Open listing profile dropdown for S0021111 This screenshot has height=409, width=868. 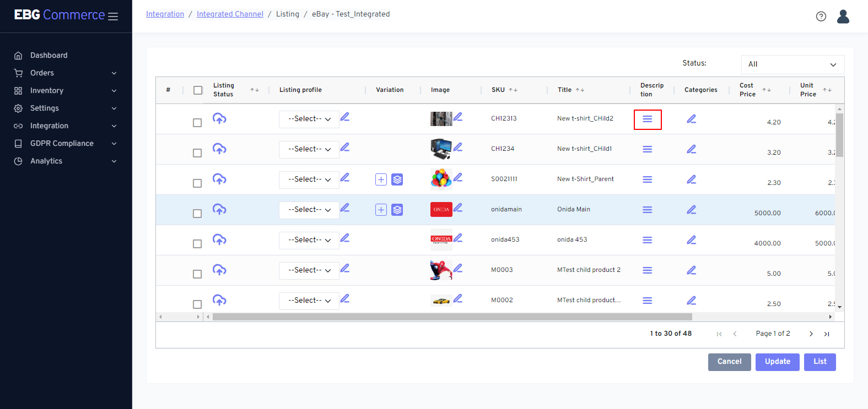click(x=309, y=179)
